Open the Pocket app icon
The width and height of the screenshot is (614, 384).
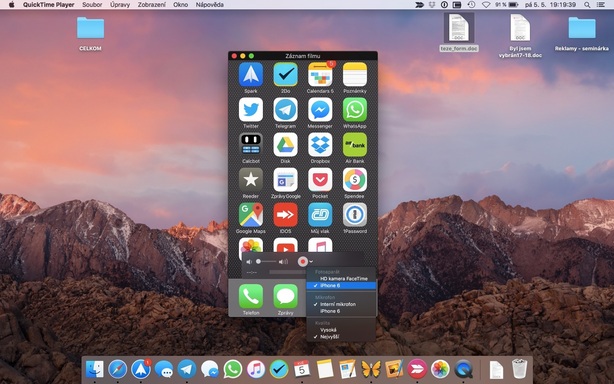320,180
